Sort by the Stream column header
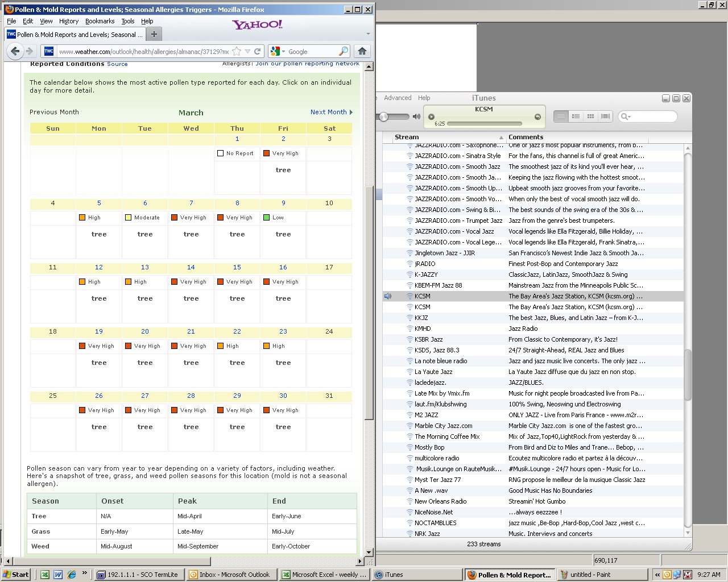This screenshot has width=728, height=582. (444, 137)
